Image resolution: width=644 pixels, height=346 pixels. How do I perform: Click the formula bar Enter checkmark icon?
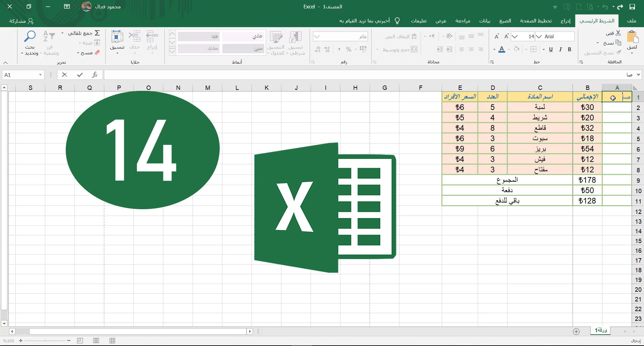coord(80,75)
